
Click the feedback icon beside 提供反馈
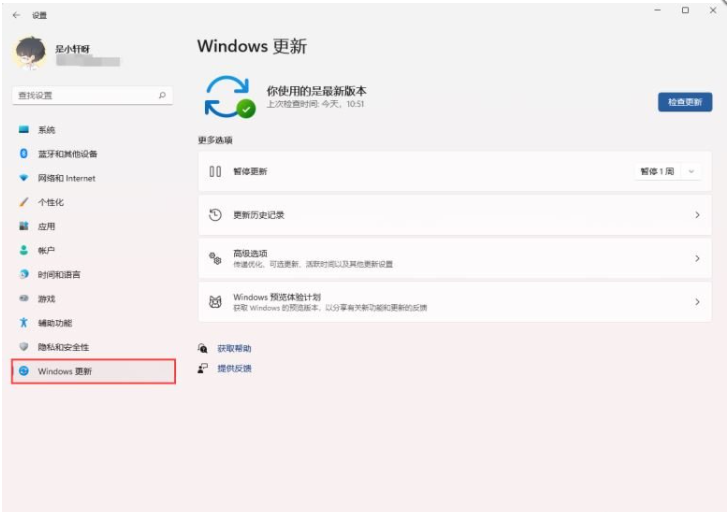coord(203,368)
